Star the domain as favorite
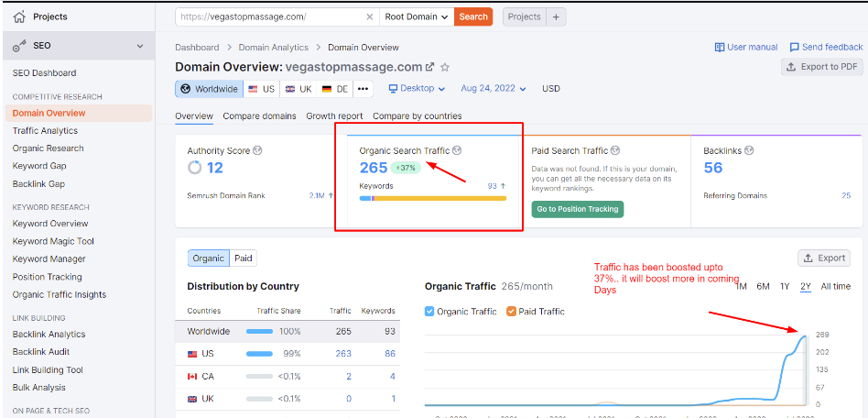Viewport: 868px width, 418px height. tap(444, 67)
